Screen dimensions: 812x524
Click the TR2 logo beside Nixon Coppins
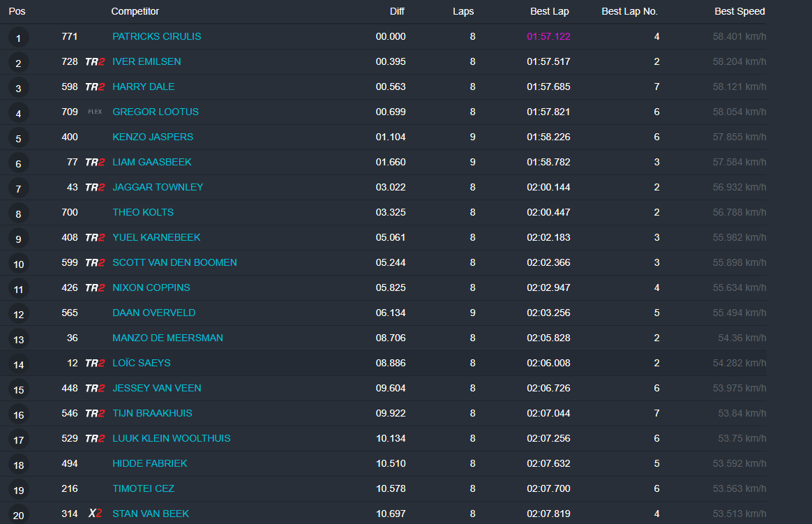[94, 288]
